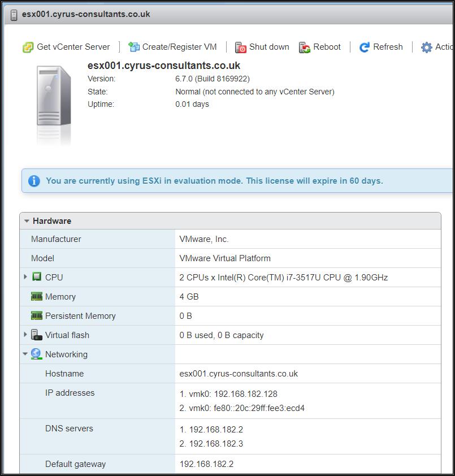The image size is (455, 476).
Task: Click the Actions gear icon
Action: click(427, 47)
